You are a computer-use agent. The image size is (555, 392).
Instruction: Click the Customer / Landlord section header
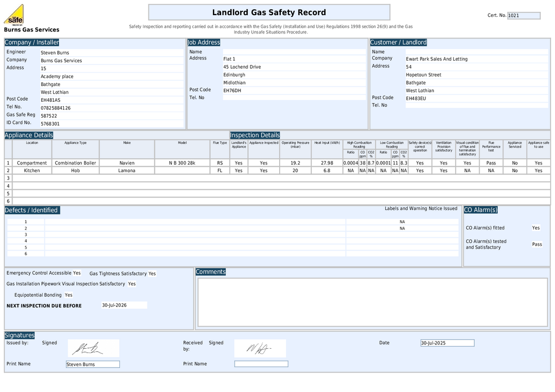click(x=398, y=42)
